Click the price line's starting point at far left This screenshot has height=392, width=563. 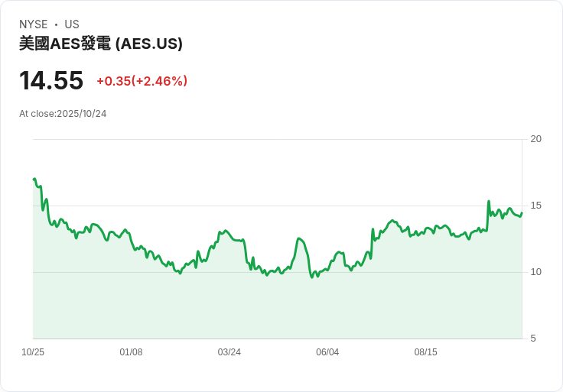tap(34, 180)
